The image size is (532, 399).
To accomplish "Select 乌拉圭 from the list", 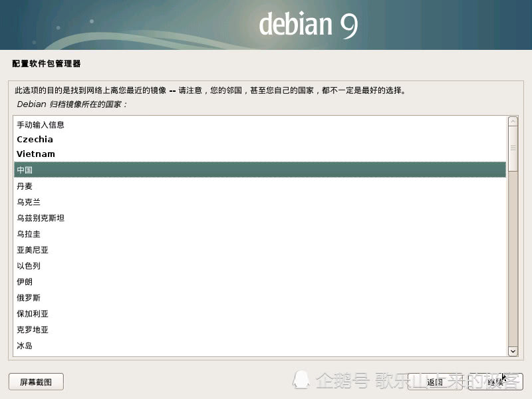I will point(260,234).
